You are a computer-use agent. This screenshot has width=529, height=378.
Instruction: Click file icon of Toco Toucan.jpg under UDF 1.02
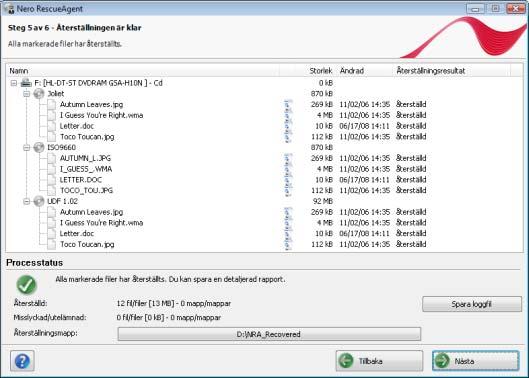(52, 244)
